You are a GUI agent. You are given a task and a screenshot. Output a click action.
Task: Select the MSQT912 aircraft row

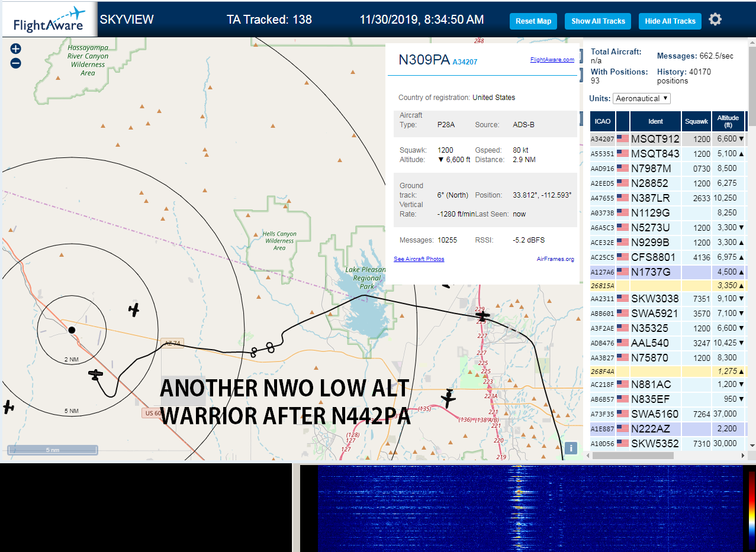click(x=668, y=138)
